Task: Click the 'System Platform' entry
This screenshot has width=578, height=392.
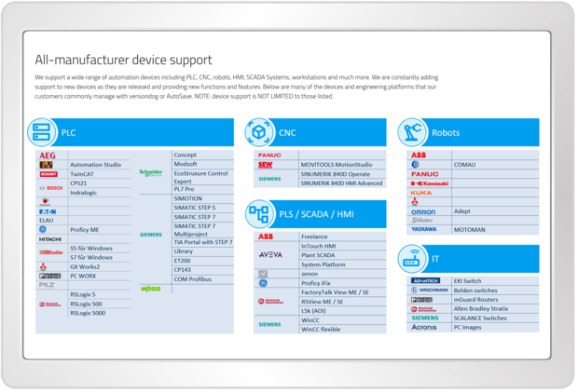Action: (323, 264)
